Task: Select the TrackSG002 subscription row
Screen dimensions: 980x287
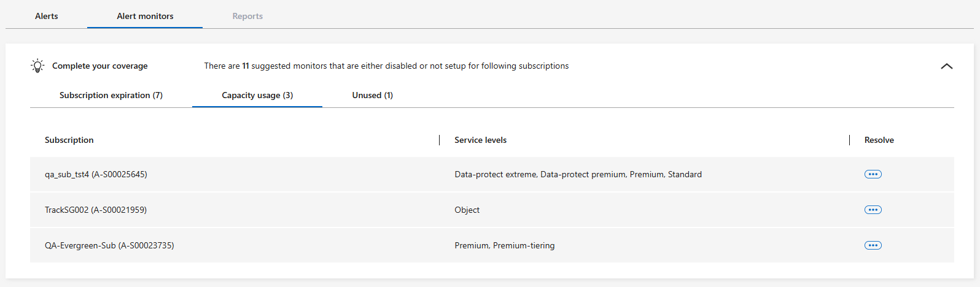Action: [x=96, y=210]
